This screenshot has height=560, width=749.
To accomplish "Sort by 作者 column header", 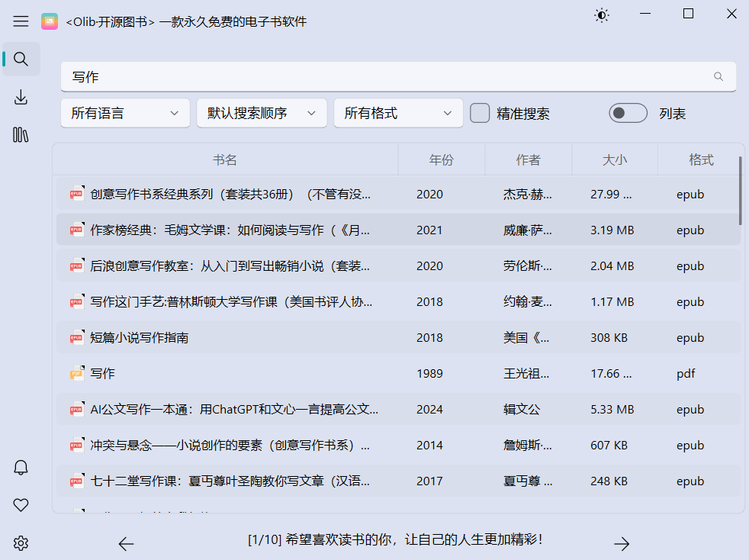I will tap(529, 159).
